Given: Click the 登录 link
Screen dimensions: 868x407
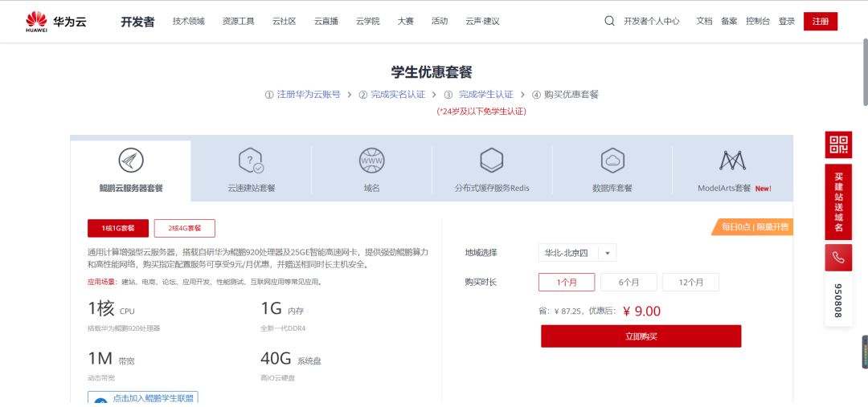Looking at the screenshot, I should click(787, 22).
